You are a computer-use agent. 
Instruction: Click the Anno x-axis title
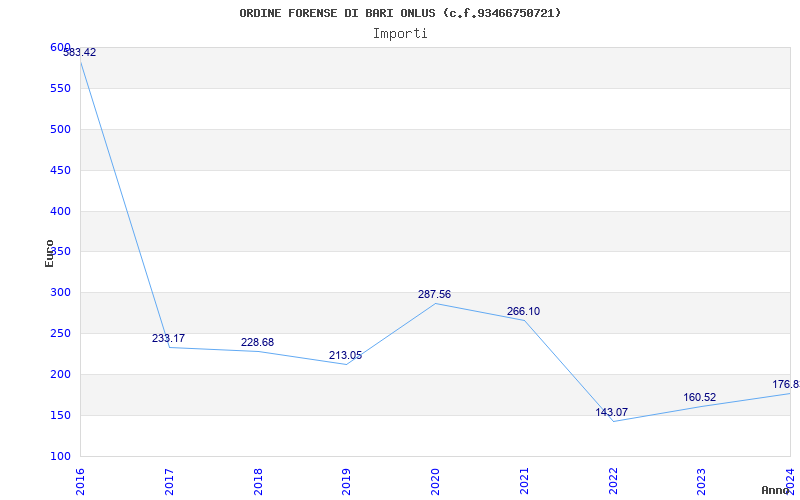click(x=776, y=490)
